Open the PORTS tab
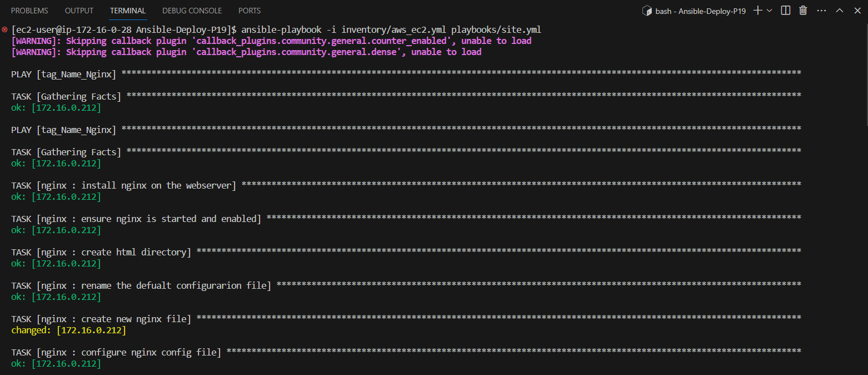The width and height of the screenshot is (868, 375). (x=249, y=10)
